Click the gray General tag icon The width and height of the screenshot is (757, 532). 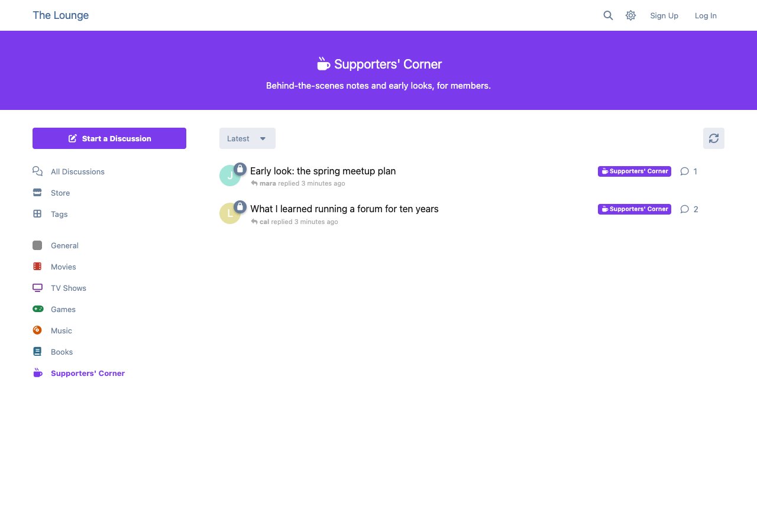pos(37,245)
